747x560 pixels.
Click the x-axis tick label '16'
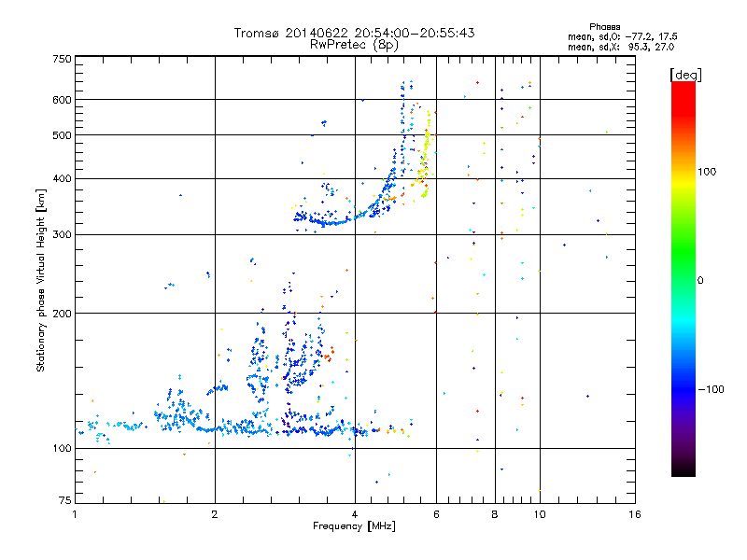(x=635, y=514)
